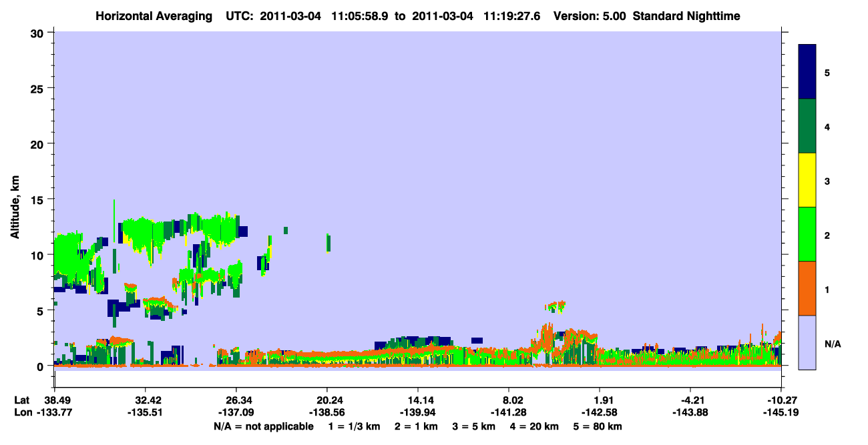This screenshot has width=868, height=445.
Task: Click the bright green color bar segment labeled 2
Action: [807, 234]
